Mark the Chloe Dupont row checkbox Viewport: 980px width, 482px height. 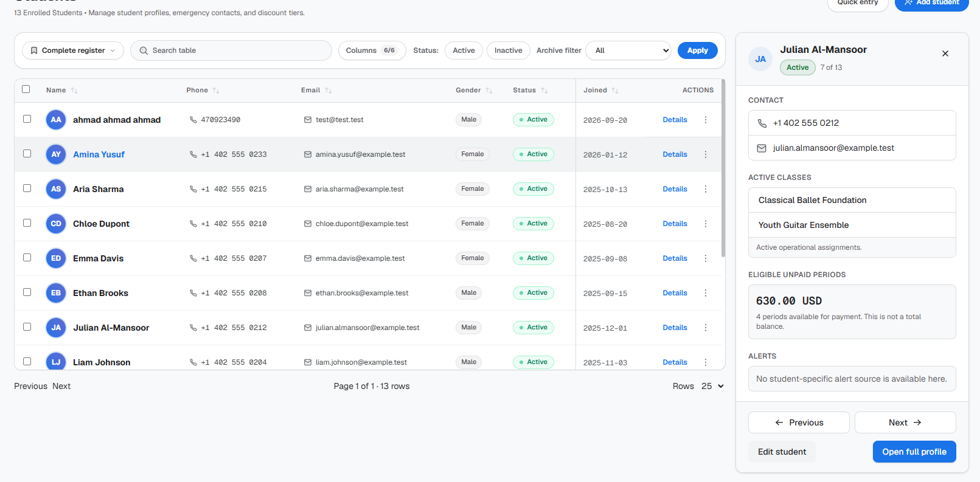coord(27,223)
